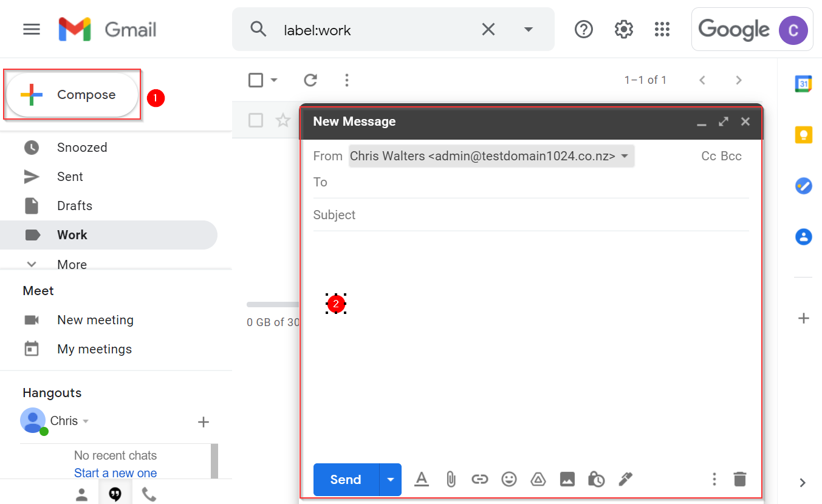Open formatting options text icon
Image resolution: width=822 pixels, height=504 pixels.
click(x=421, y=480)
